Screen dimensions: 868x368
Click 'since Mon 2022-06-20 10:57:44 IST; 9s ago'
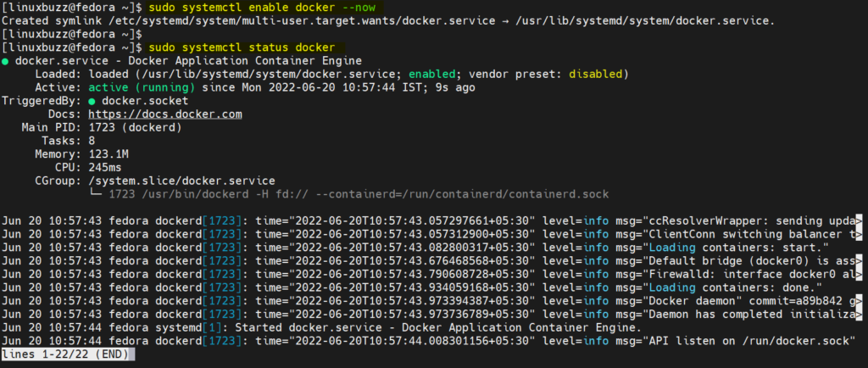(x=338, y=87)
